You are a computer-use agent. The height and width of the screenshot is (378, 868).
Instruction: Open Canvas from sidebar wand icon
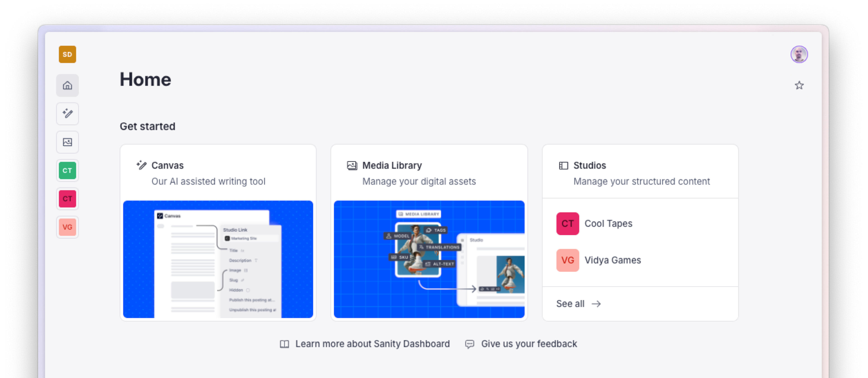pyautogui.click(x=67, y=113)
